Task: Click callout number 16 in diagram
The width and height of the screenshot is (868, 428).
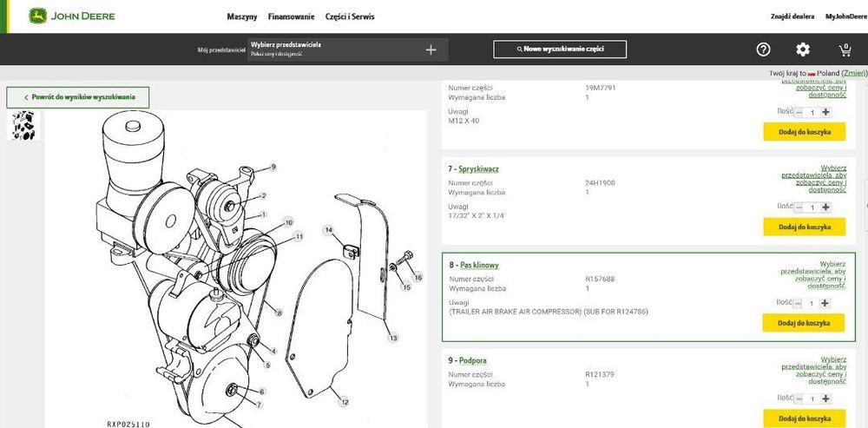Action: tap(418, 278)
